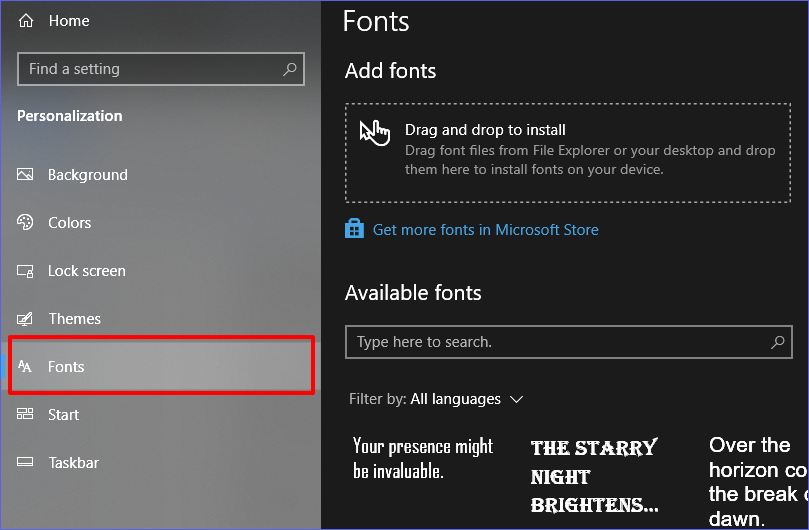This screenshot has height=530, width=809.
Task: Click the Background picture icon
Action: 25,174
